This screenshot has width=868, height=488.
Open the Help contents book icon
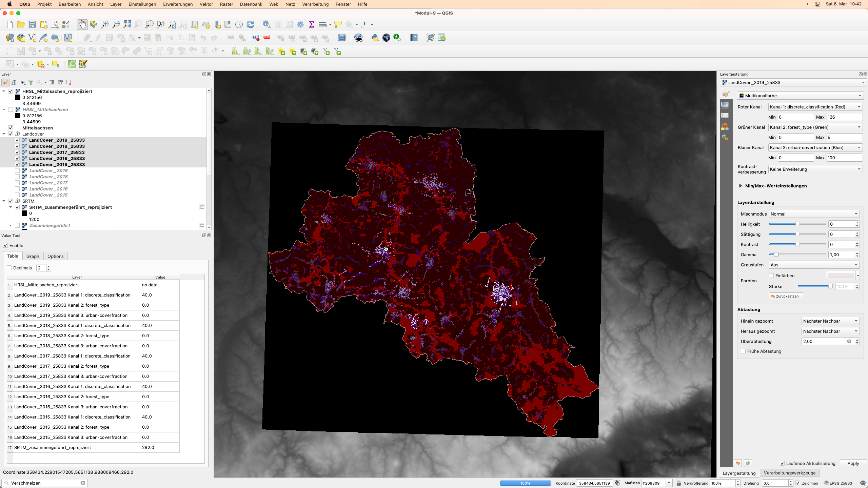[x=414, y=38]
